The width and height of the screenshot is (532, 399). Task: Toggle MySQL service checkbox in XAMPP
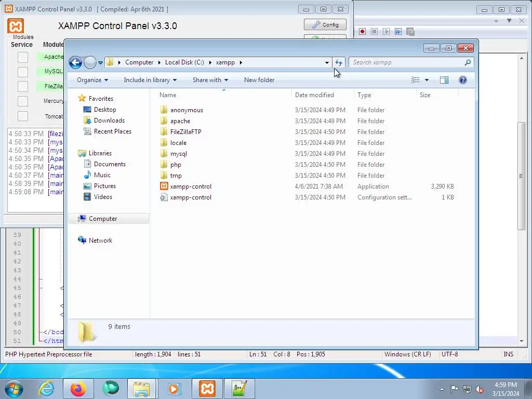click(23, 72)
